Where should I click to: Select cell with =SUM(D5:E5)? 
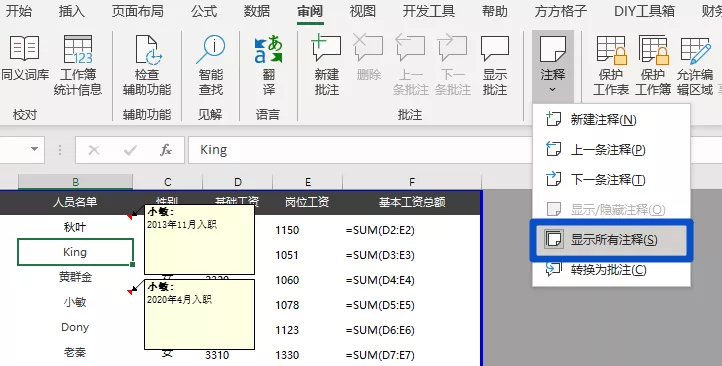tap(412, 305)
